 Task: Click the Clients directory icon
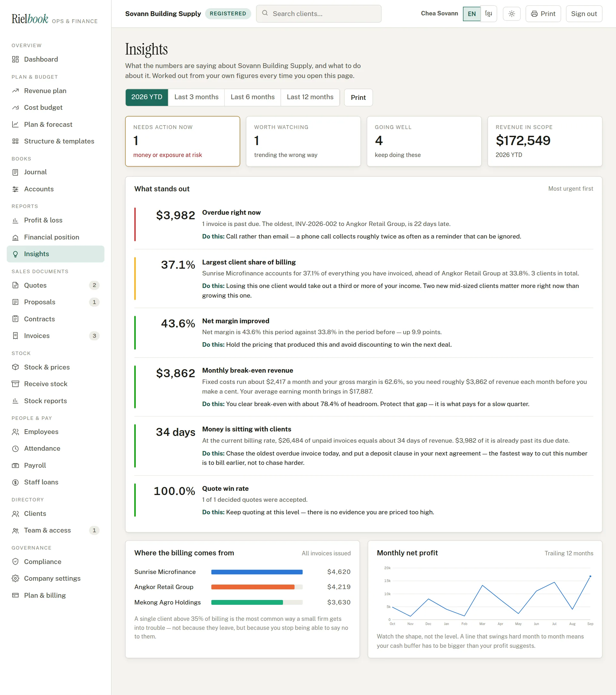point(15,514)
